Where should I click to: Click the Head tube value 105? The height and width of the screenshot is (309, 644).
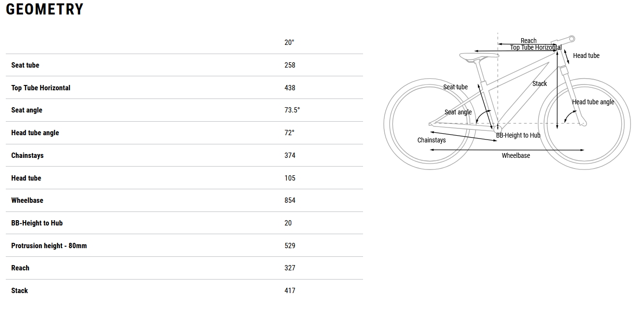click(290, 178)
